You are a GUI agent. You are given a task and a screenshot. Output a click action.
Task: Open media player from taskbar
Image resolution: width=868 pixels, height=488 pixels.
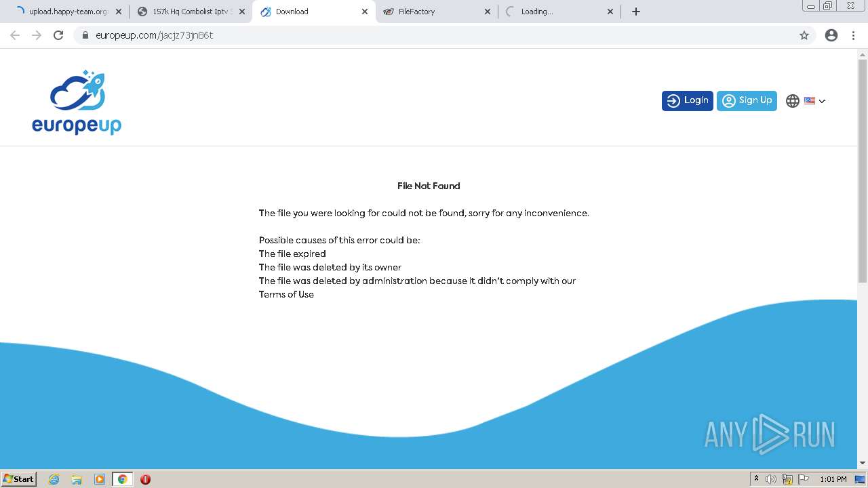[100, 479]
